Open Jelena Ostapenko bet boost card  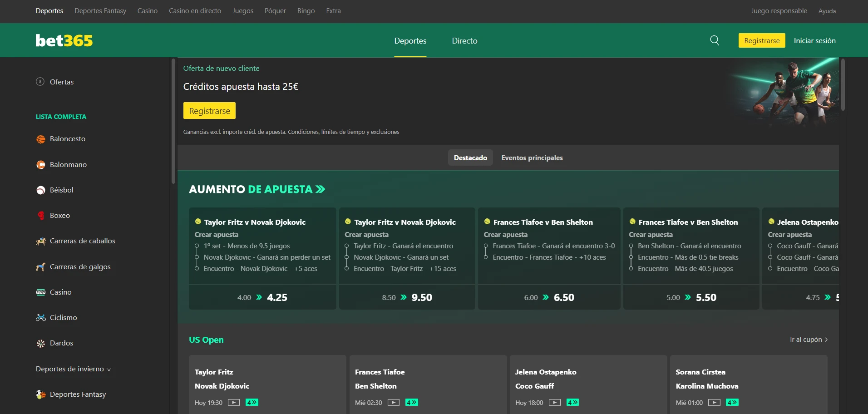point(800,259)
